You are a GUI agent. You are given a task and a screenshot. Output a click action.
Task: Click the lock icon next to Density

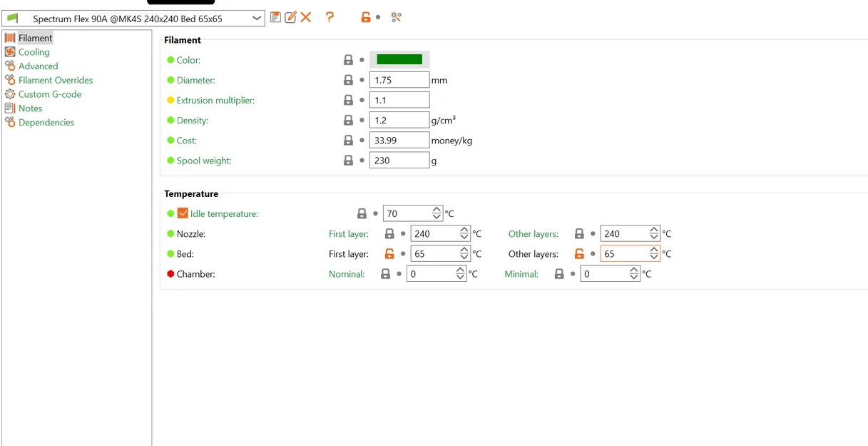[349, 120]
